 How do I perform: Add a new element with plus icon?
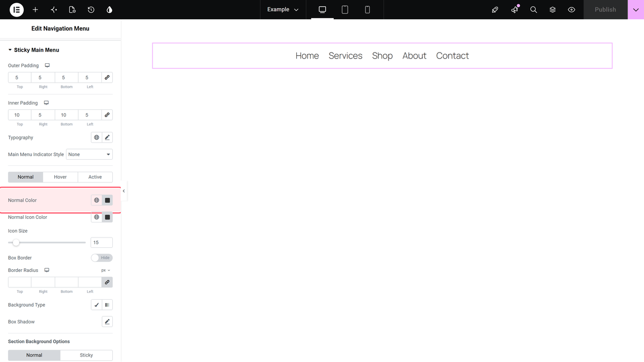pyautogui.click(x=35, y=10)
